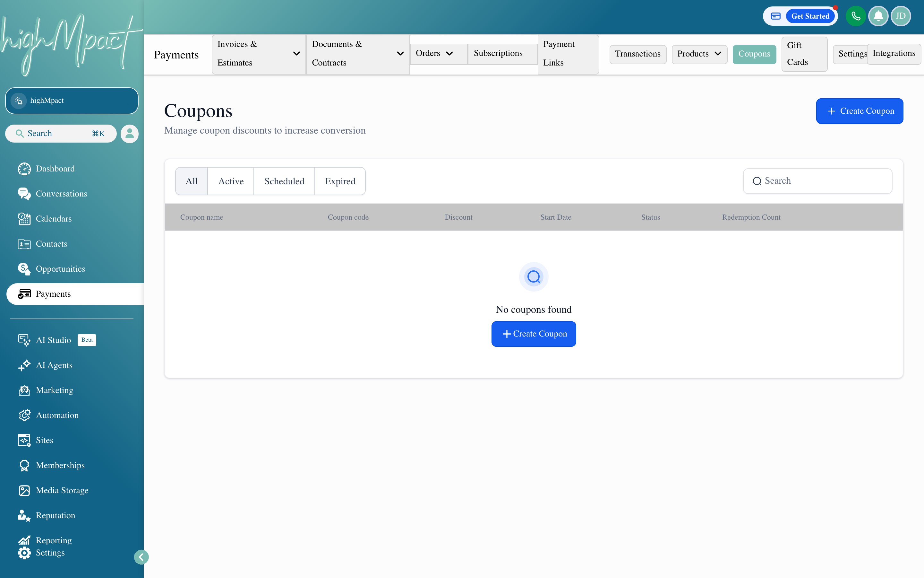Show Expired coupons
Screen dimensions: 924x578
[340, 181]
